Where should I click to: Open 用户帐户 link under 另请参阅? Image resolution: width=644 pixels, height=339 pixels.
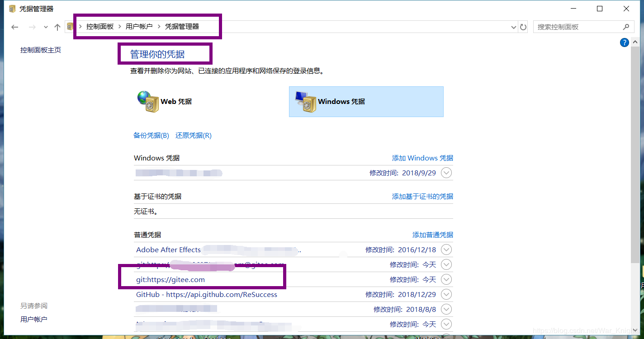pyautogui.click(x=34, y=320)
